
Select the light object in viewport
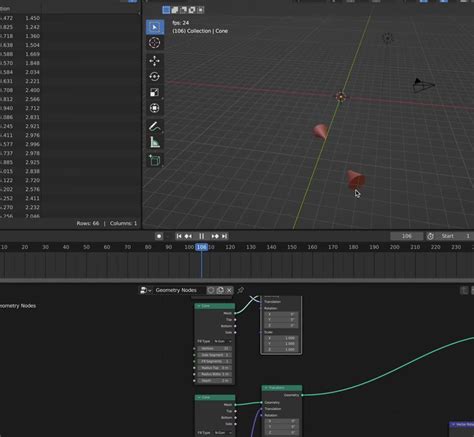point(387,38)
